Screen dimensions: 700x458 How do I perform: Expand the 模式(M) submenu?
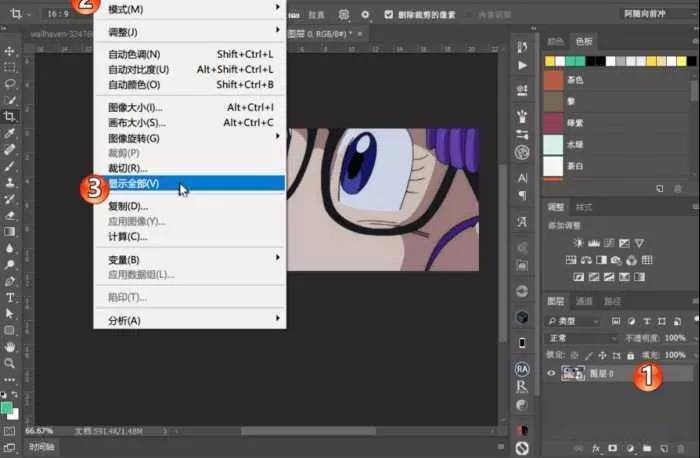click(190, 9)
